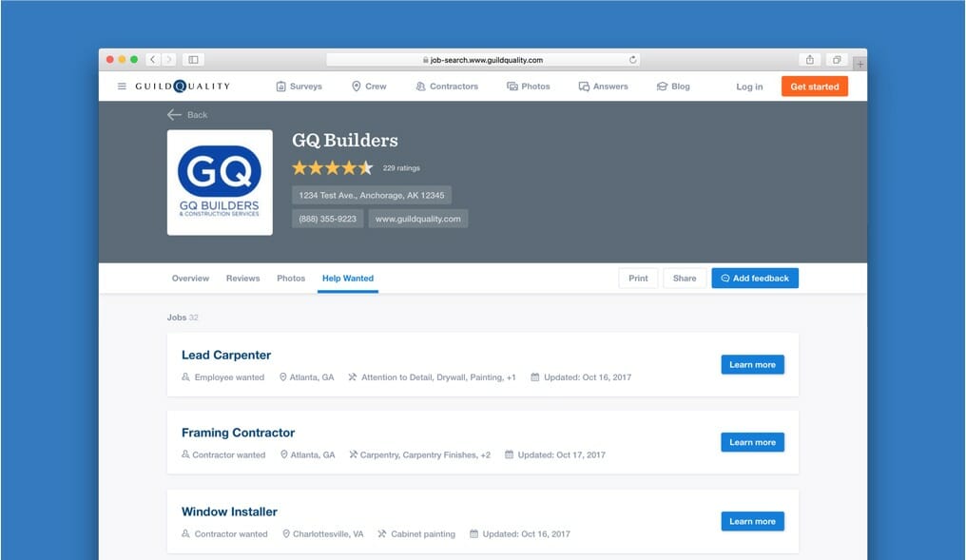This screenshot has width=966, height=560.
Task: Open Surveys in navigation
Action: tap(299, 87)
